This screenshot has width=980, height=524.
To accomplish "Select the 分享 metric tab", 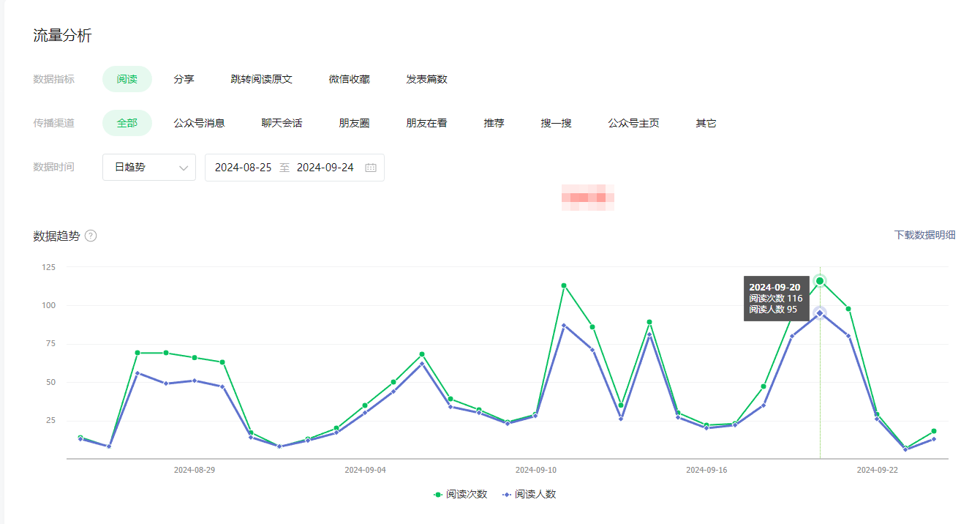I will (x=184, y=79).
